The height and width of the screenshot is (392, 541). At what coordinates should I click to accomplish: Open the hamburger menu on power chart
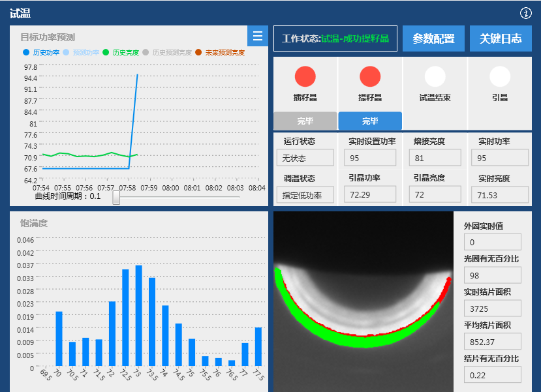(x=258, y=36)
